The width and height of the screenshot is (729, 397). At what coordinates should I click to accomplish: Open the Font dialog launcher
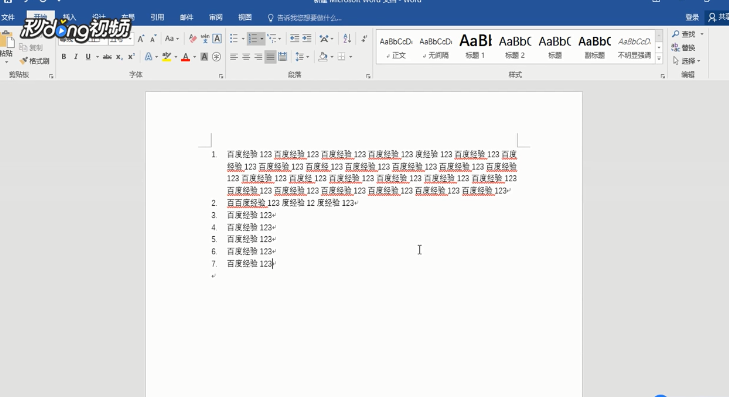221,76
